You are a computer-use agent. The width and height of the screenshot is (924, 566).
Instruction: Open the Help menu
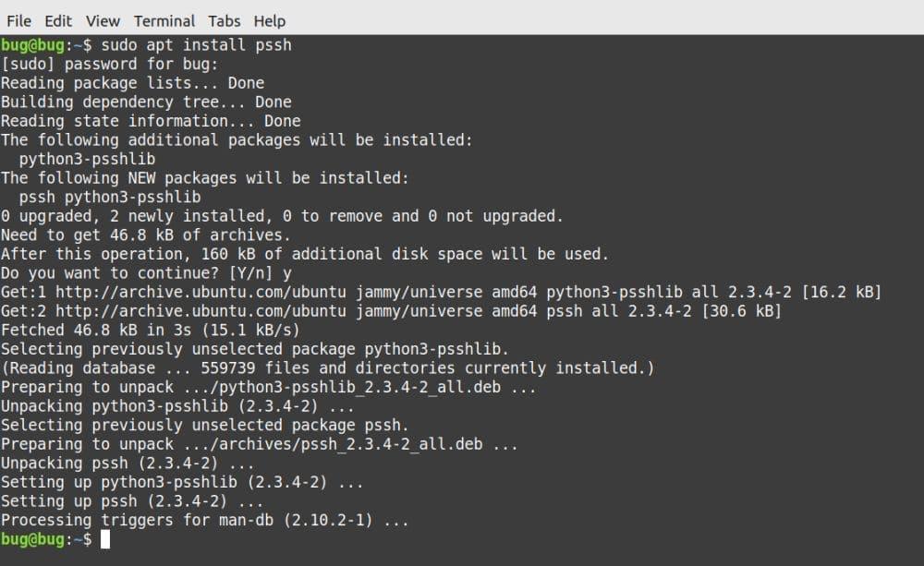click(270, 20)
